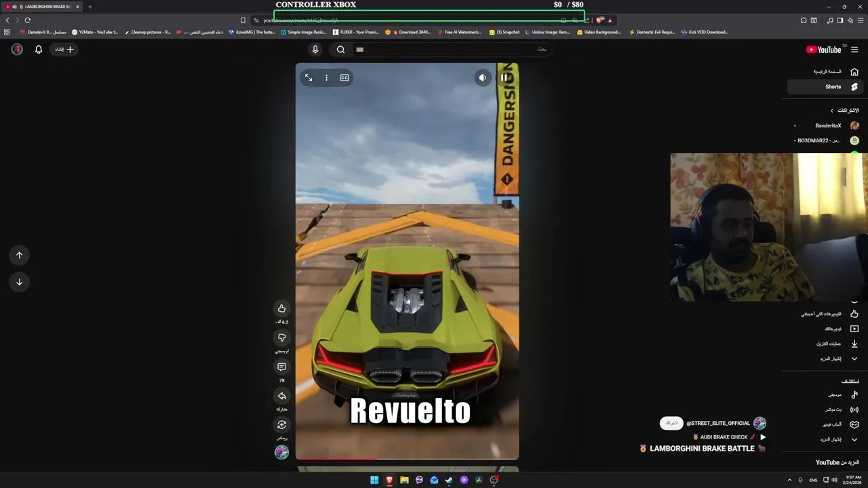Go to previous Short with up arrow
This screenshot has width=868, height=488.
[19, 255]
